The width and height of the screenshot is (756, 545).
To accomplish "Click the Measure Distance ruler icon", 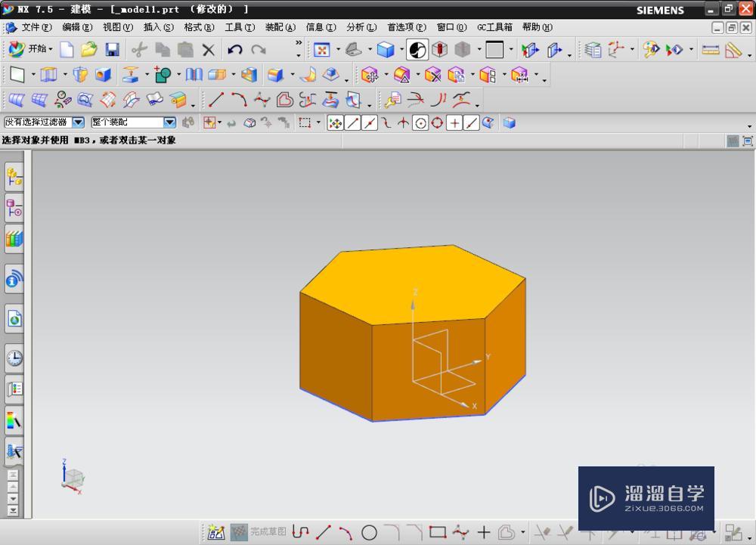I will pos(710,50).
